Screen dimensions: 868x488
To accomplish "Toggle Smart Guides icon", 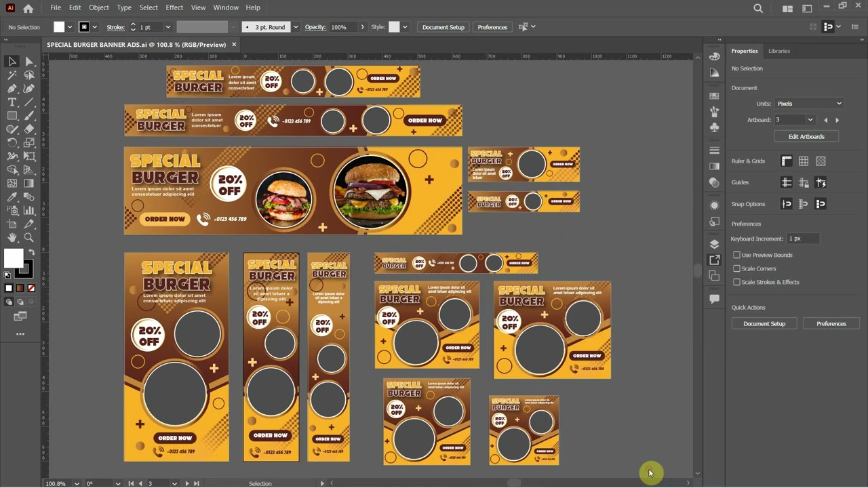I will (x=821, y=182).
